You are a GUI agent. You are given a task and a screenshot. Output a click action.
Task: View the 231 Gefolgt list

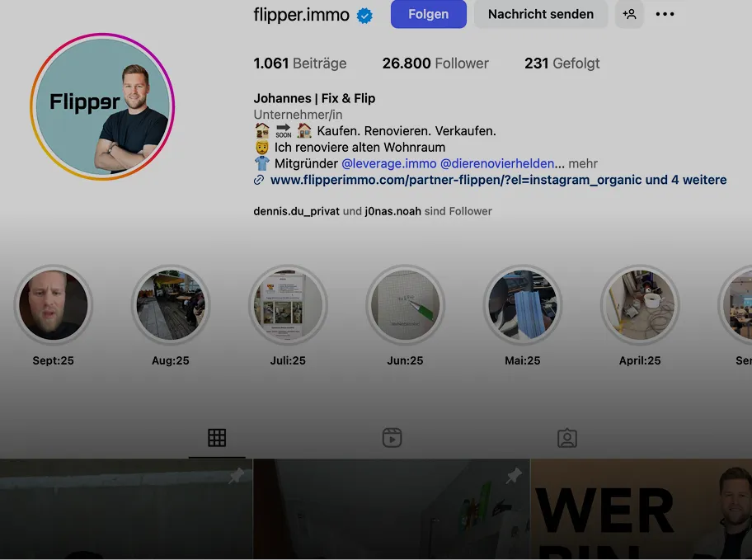tap(562, 64)
